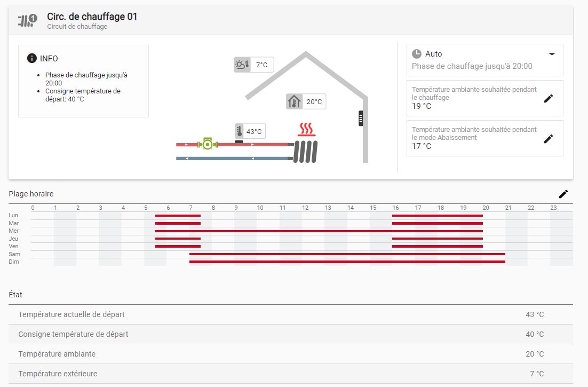Screen dimensions: 588x387
Task: Click the indoor room temperature house icon
Action: 294,101
